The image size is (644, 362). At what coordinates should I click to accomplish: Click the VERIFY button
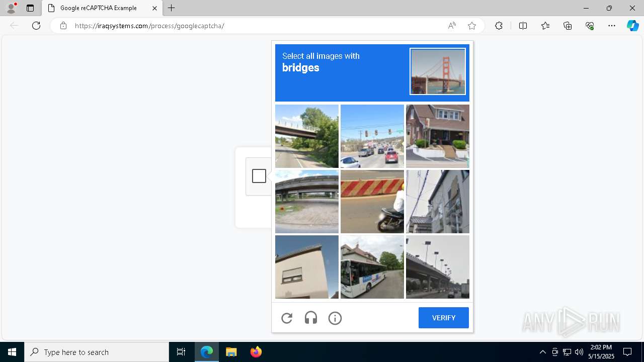point(444,318)
